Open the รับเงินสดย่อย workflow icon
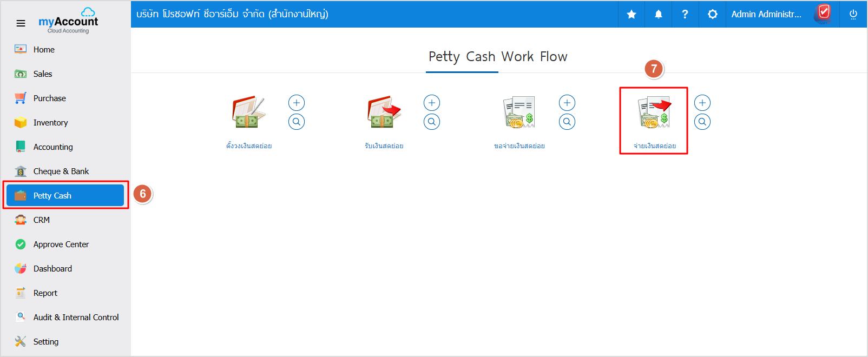Image resolution: width=868 pixels, height=357 pixels. (384, 113)
